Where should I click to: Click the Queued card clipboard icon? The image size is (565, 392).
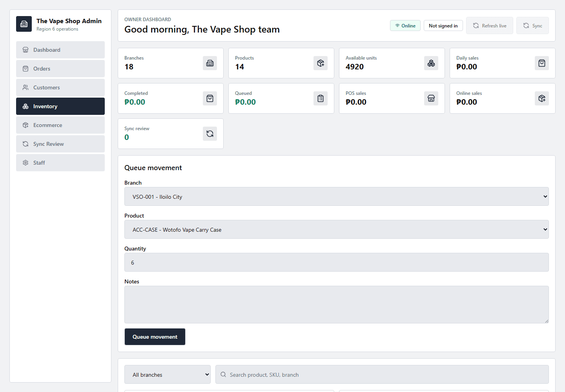[x=321, y=98]
